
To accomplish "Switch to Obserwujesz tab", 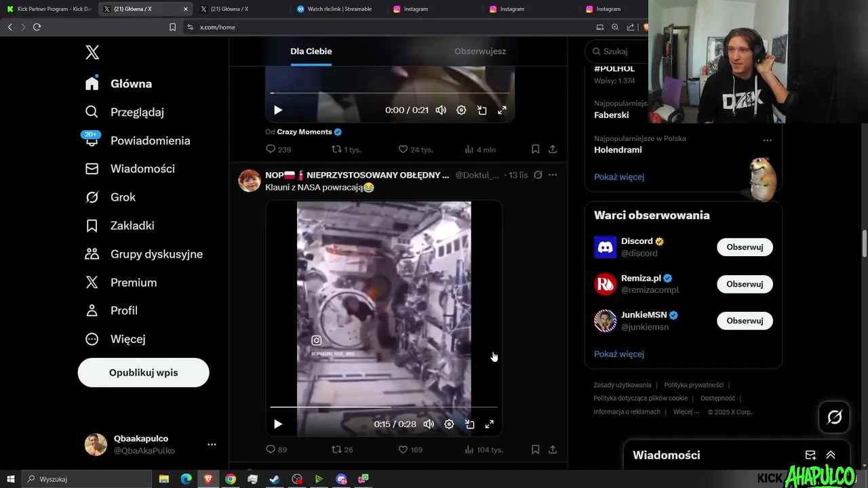I will tap(480, 52).
